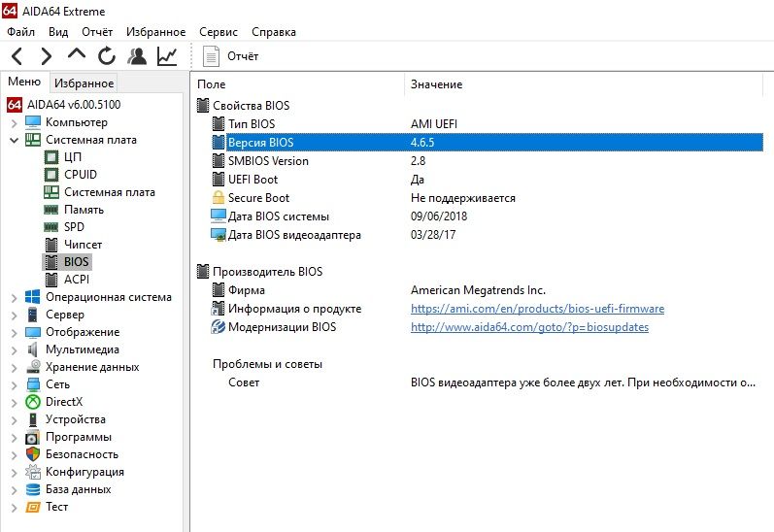This screenshot has width=774, height=532.
Task: Open the Файл menu
Action: point(20,32)
